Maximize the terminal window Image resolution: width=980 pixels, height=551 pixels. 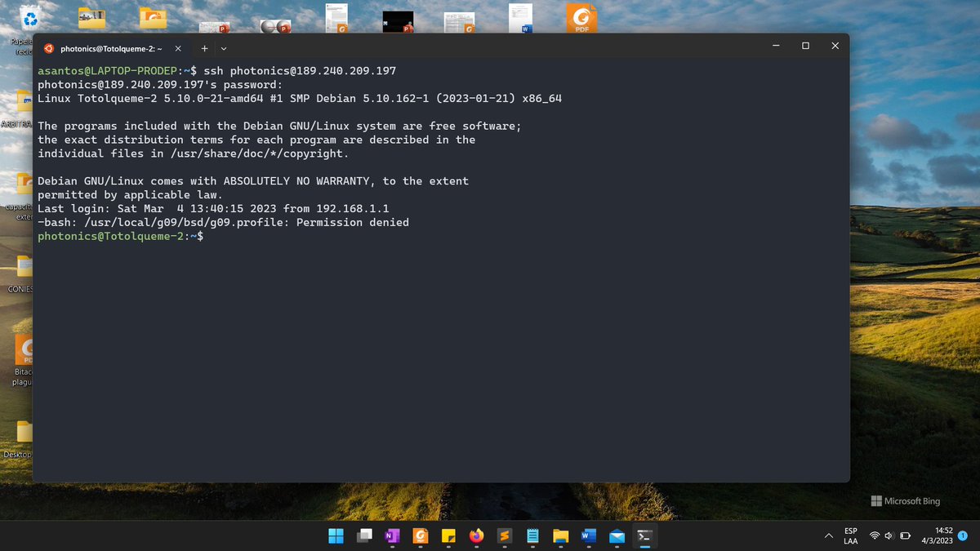pyautogui.click(x=805, y=47)
